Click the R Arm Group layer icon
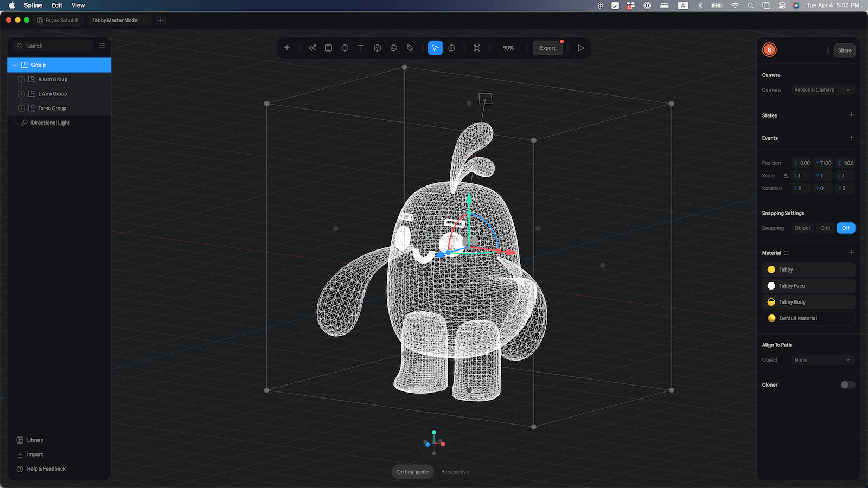 [x=31, y=79]
